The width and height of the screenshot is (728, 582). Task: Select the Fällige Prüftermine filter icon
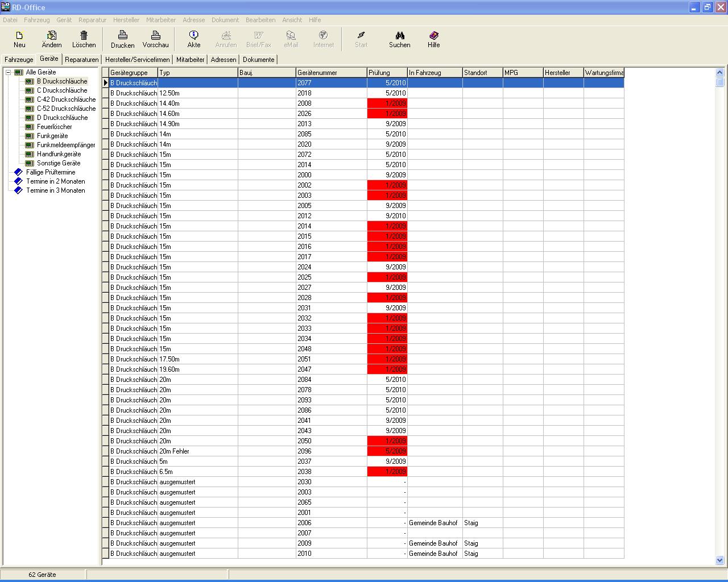pos(18,172)
